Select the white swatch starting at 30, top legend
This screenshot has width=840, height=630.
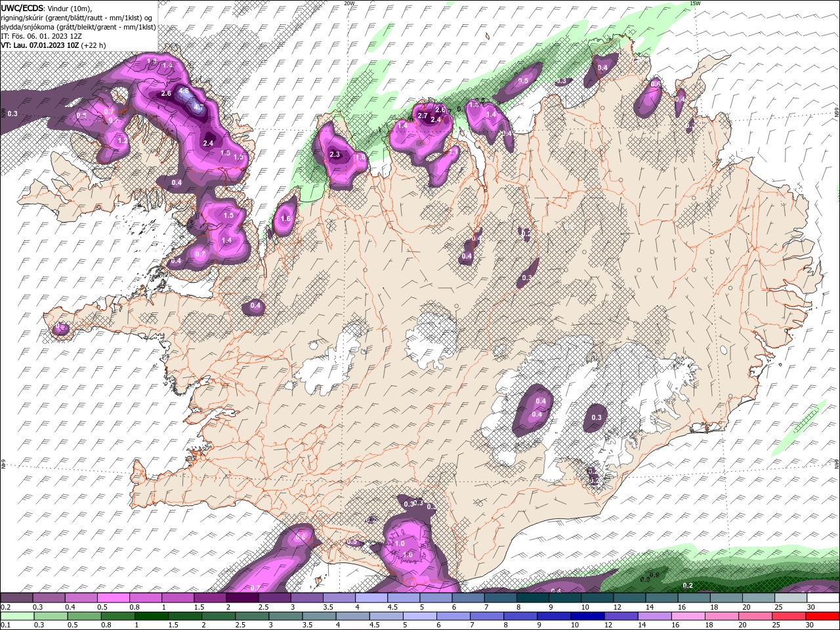(822, 597)
